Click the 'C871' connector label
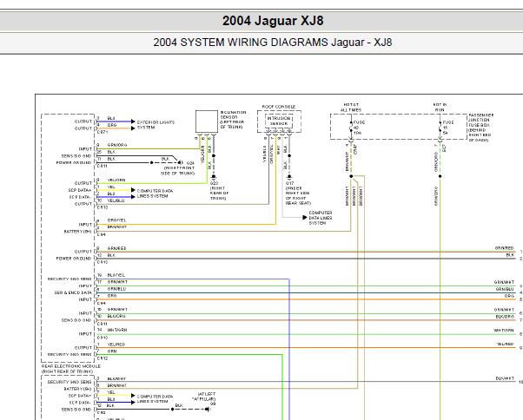 click(103, 132)
